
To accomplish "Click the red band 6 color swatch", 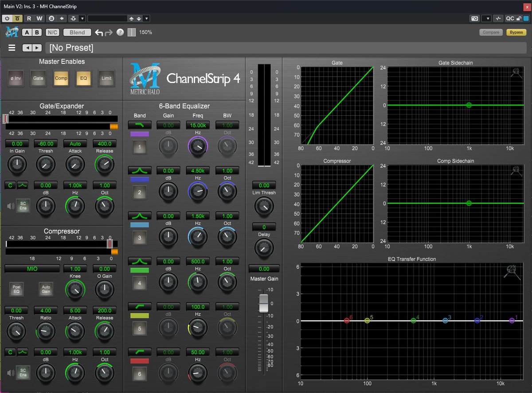I will 140,361.
